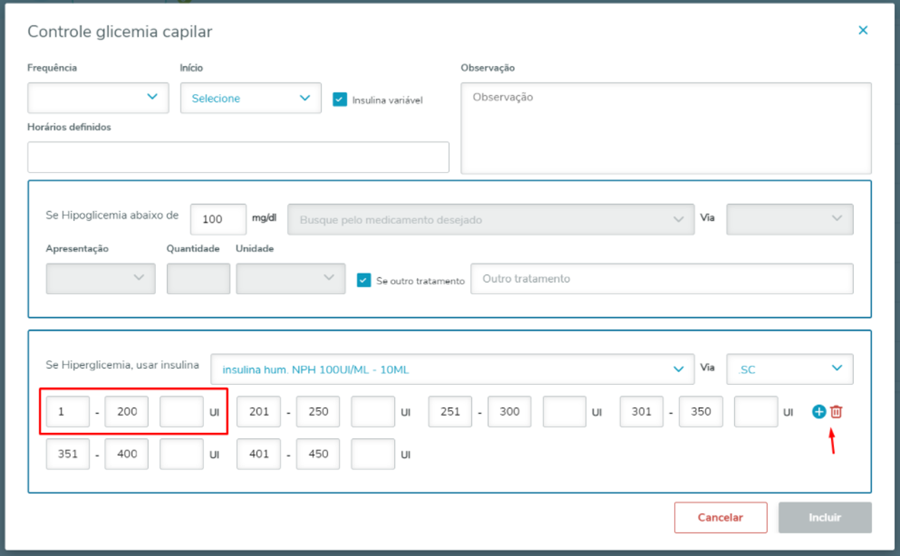
Task: Edit range start field with value 351
Action: pyautogui.click(x=68, y=454)
